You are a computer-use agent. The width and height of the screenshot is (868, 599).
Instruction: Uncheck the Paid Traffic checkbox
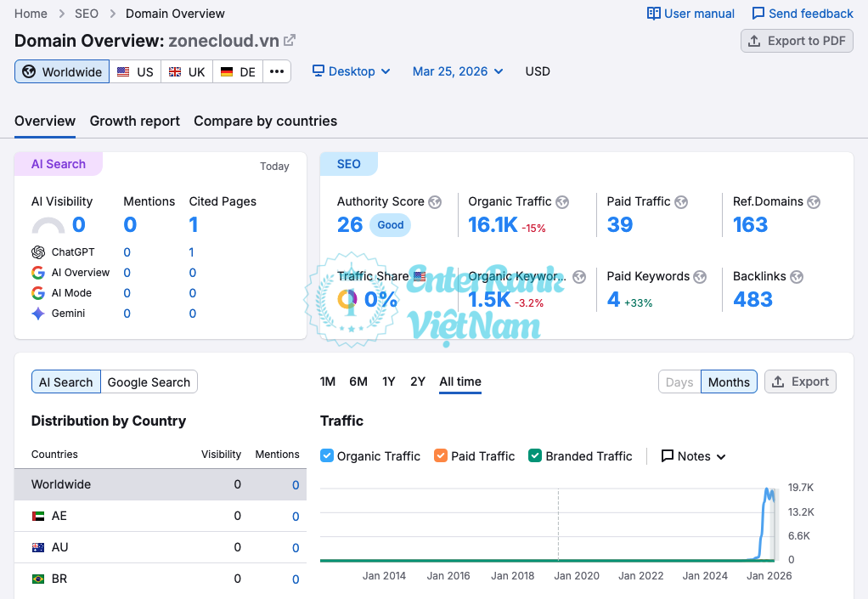[440, 455]
